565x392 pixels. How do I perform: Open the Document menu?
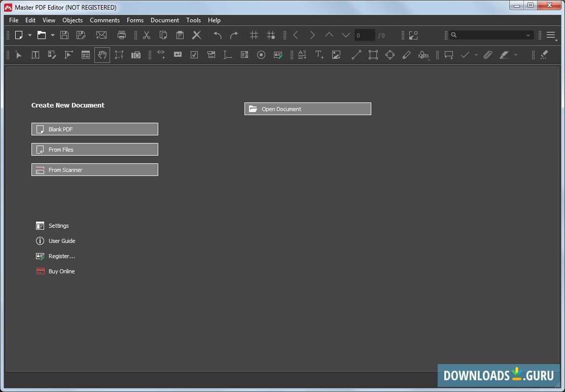point(164,20)
